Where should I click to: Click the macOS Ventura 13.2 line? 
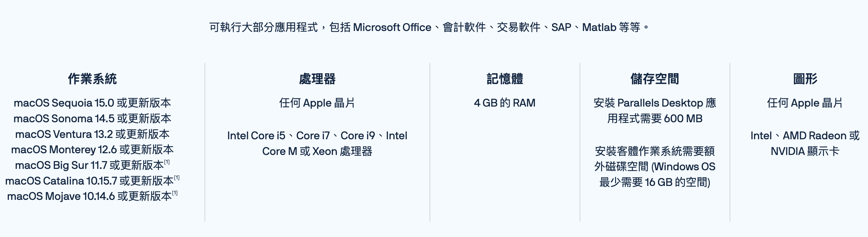[x=92, y=134]
